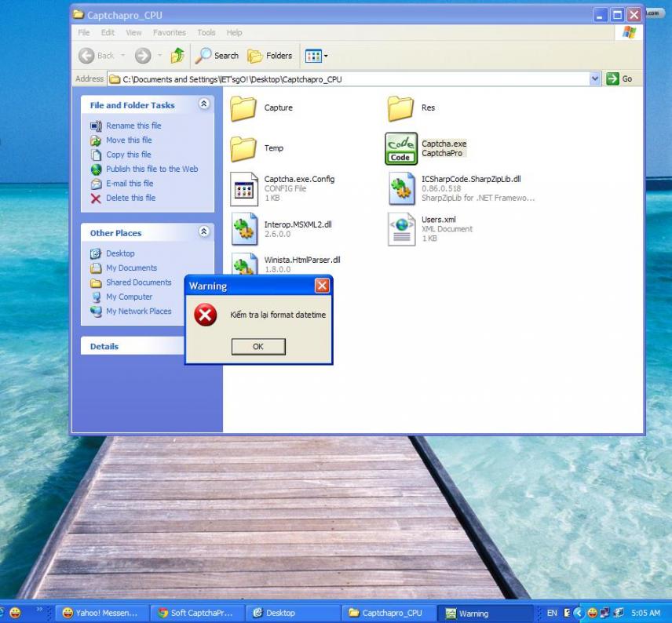Open the Favorites menu

point(170,33)
